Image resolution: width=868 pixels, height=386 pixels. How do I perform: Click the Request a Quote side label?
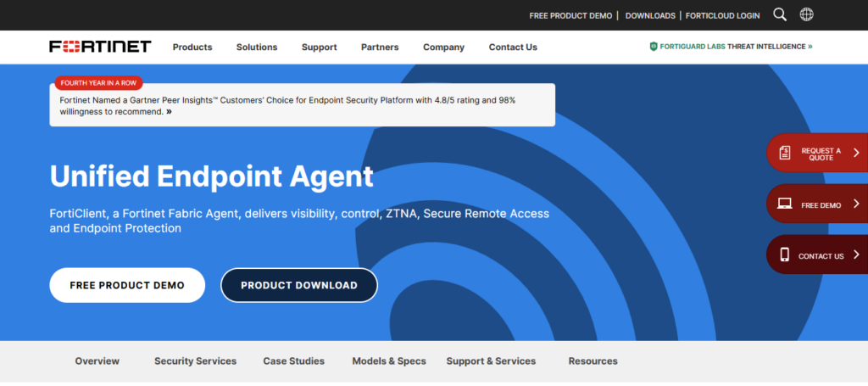pyautogui.click(x=821, y=154)
